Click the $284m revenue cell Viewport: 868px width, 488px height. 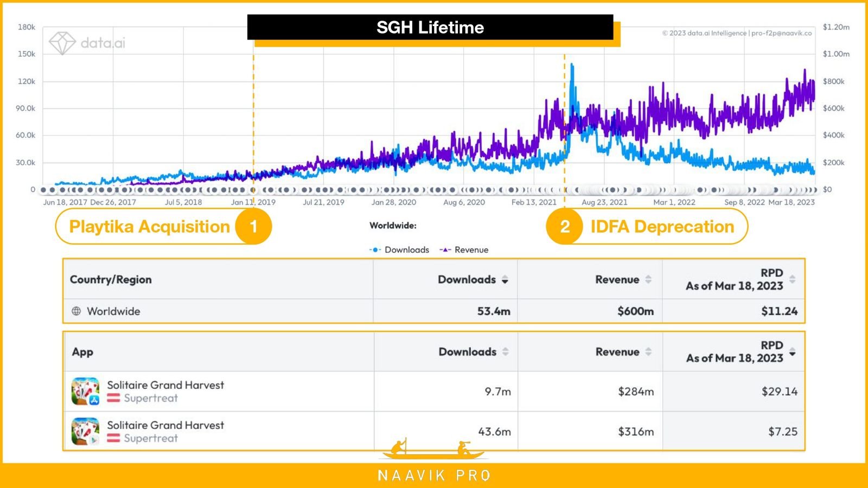[x=636, y=391]
